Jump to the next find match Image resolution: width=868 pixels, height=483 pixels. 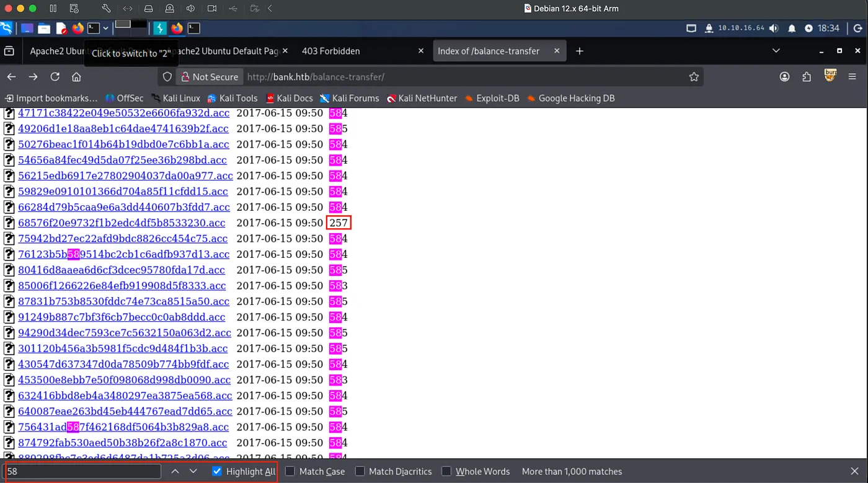coord(193,471)
